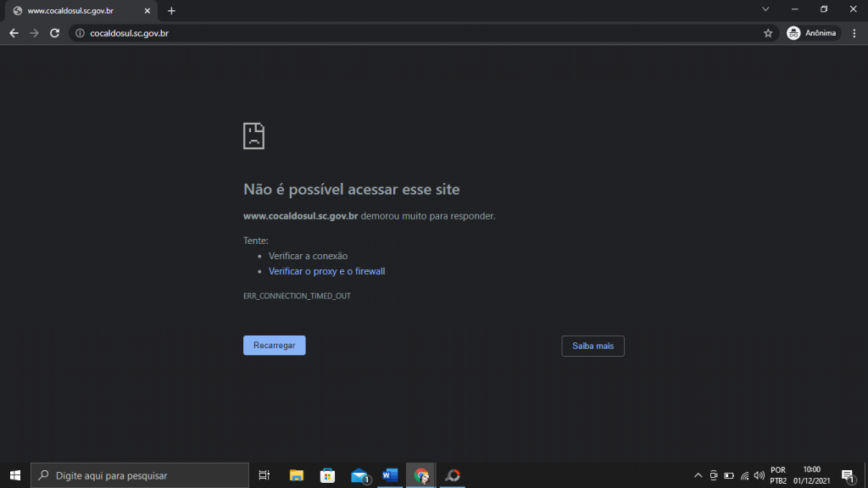Open the network Wi-Fi tray icon
The image size is (868, 488).
coord(744,475)
